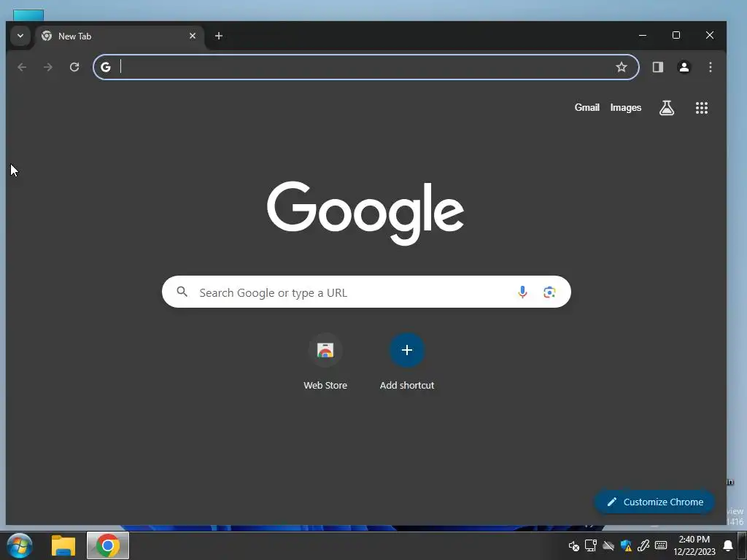Click the Customize Chrome button
The image size is (747, 560).
coord(654,502)
